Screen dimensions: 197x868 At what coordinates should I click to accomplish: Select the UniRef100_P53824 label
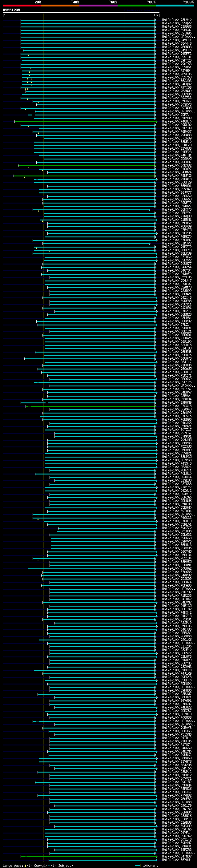[x=177, y=467]
